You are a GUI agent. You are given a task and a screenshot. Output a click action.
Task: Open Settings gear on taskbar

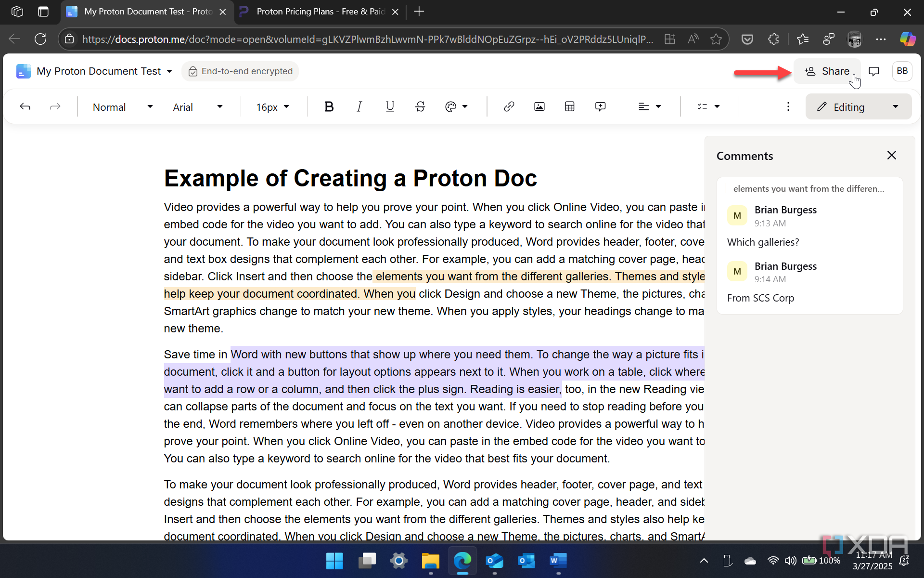click(x=398, y=561)
